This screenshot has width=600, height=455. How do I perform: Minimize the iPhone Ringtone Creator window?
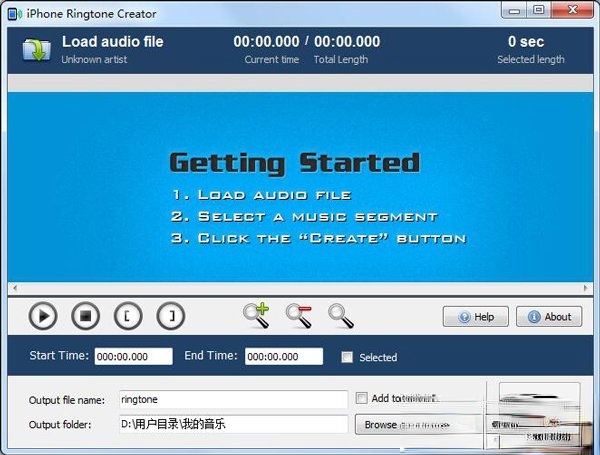(514, 10)
